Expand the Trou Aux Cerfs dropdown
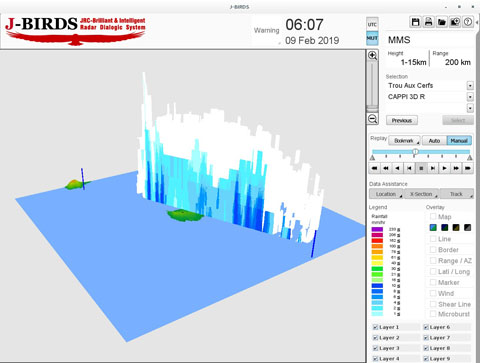 pyautogui.click(x=470, y=86)
